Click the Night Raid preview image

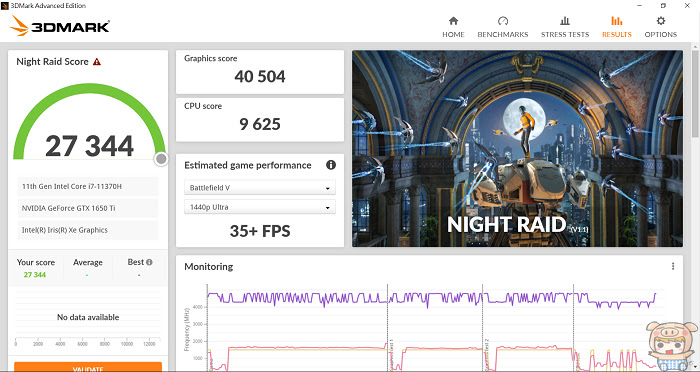coord(517,148)
